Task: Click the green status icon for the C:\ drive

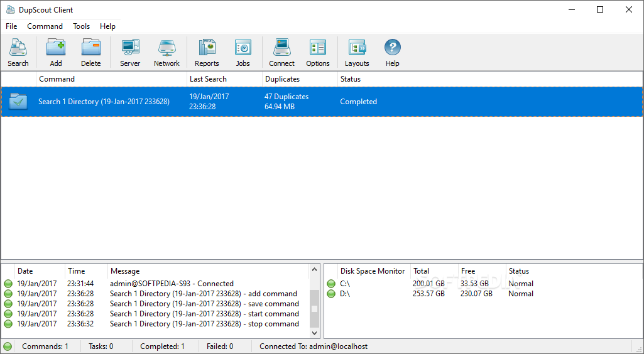Action: 331,284
